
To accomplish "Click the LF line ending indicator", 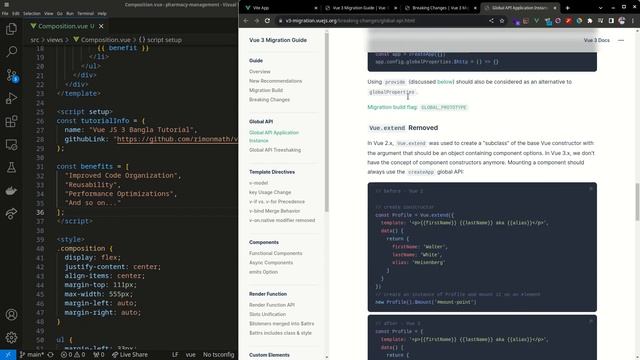I will (175, 355).
